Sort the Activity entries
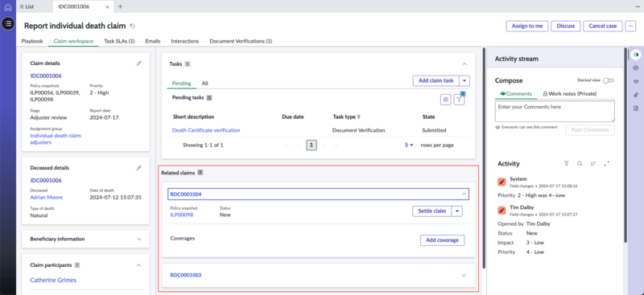Viewport: 644px width, 295px height. click(593, 163)
